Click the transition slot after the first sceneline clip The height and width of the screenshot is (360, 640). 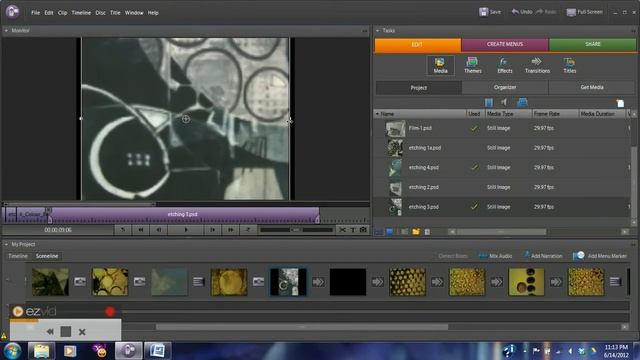click(x=80, y=282)
